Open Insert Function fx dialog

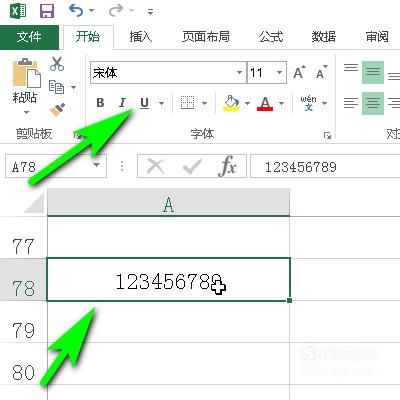point(228,166)
